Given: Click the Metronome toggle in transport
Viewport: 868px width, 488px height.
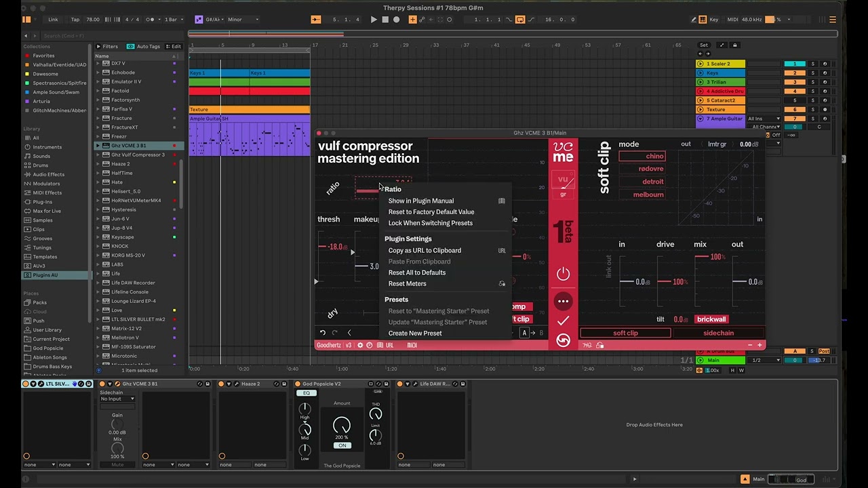Looking at the screenshot, I should click(153, 20).
